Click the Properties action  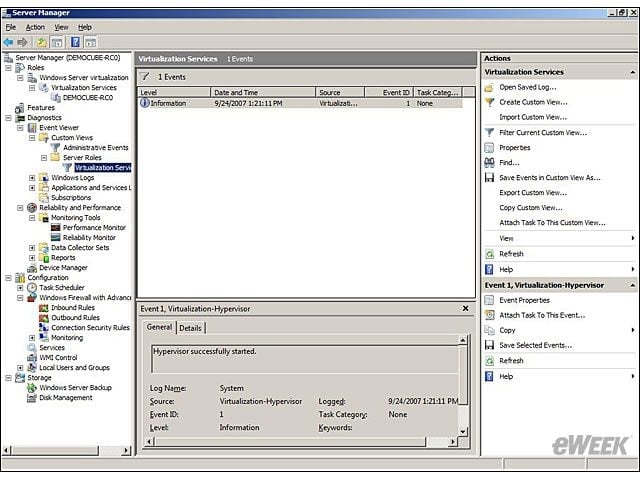point(515,148)
